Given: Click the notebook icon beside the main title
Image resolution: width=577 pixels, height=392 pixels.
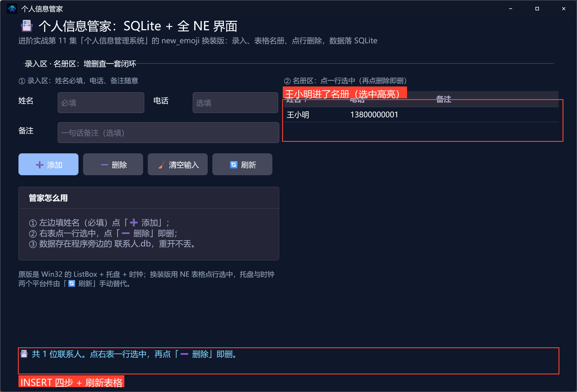Looking at the screenshot, I should [27, 26].
